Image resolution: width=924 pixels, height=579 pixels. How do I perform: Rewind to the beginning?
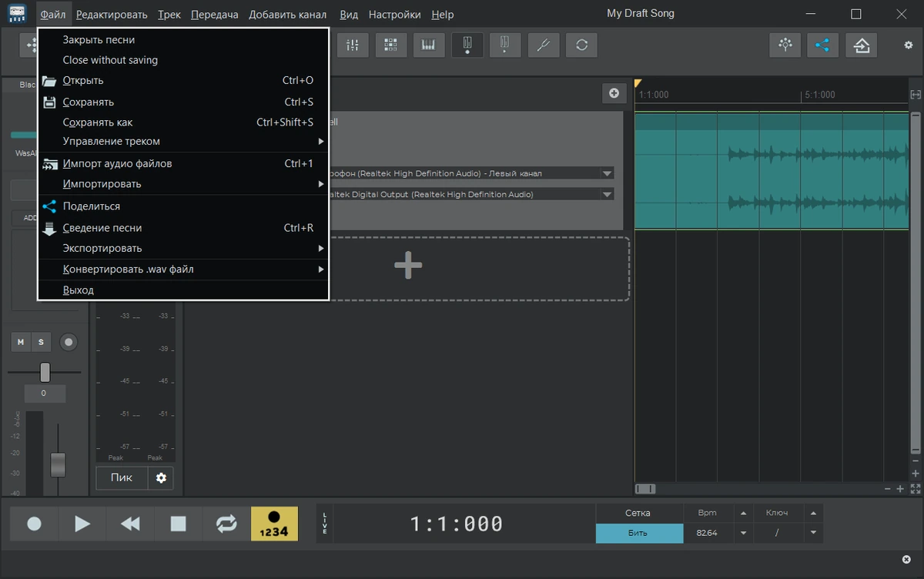coord(130,524)
